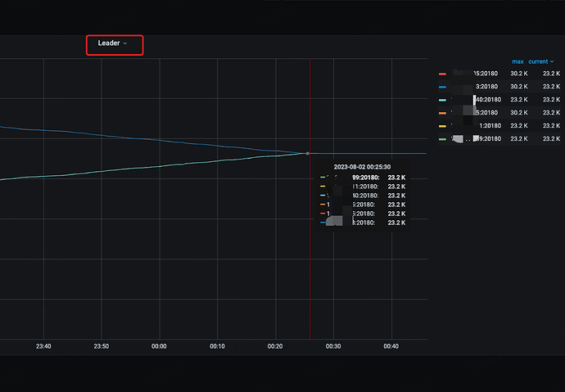Screen dimensions: 565x392
Task: Click the red legend color swatch
Action: (x=443, y=74)
